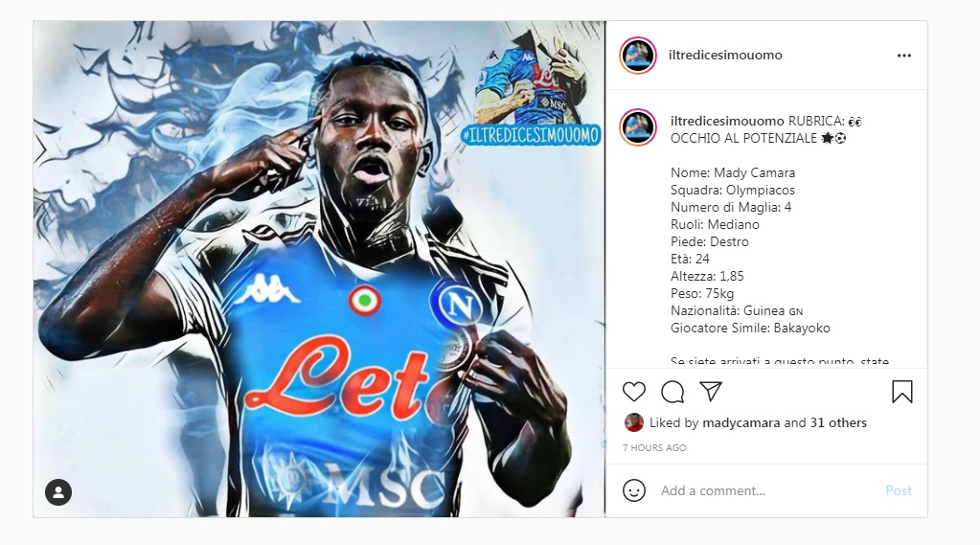The width and height of the screenshot is (980, 545).
Task: Open the emoji picker smiley icon
Action: tap(634, 490)
